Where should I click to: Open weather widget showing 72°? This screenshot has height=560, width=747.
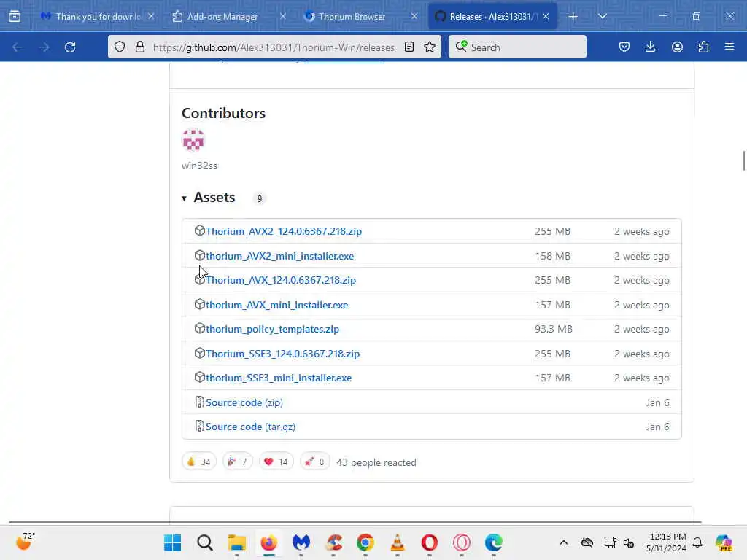click(26, 542)
